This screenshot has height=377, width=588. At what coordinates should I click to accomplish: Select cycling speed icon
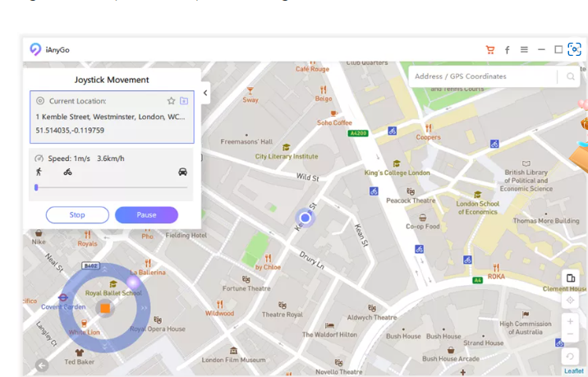(67, 172)
